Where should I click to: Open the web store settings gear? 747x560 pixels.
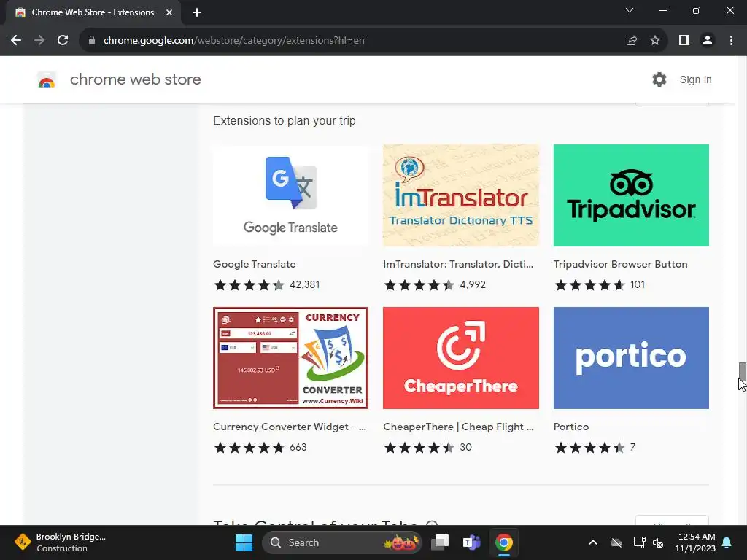tap(659, 79)
